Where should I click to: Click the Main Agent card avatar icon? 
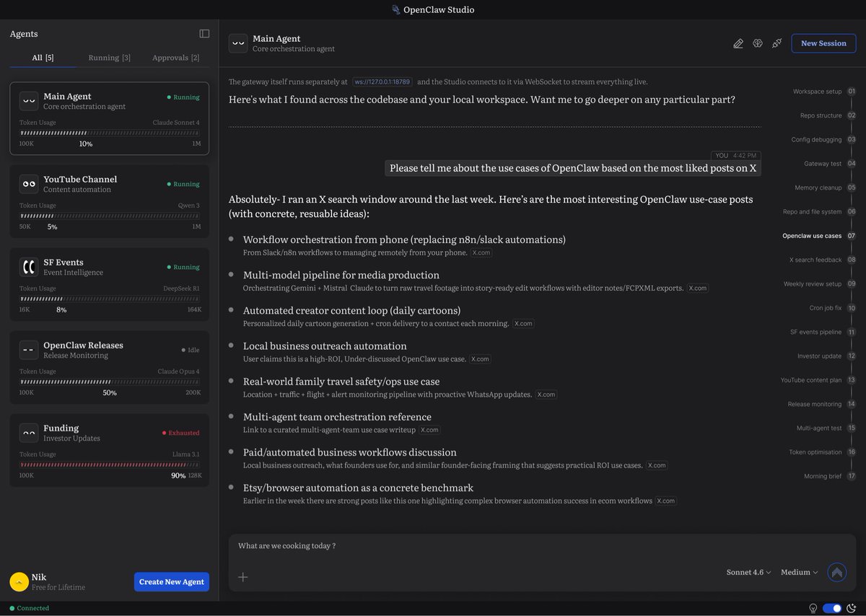(29, 101)
